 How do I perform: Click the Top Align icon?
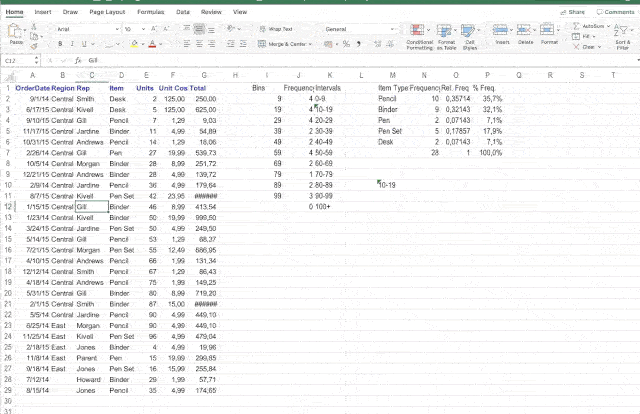tap(187, 29)
